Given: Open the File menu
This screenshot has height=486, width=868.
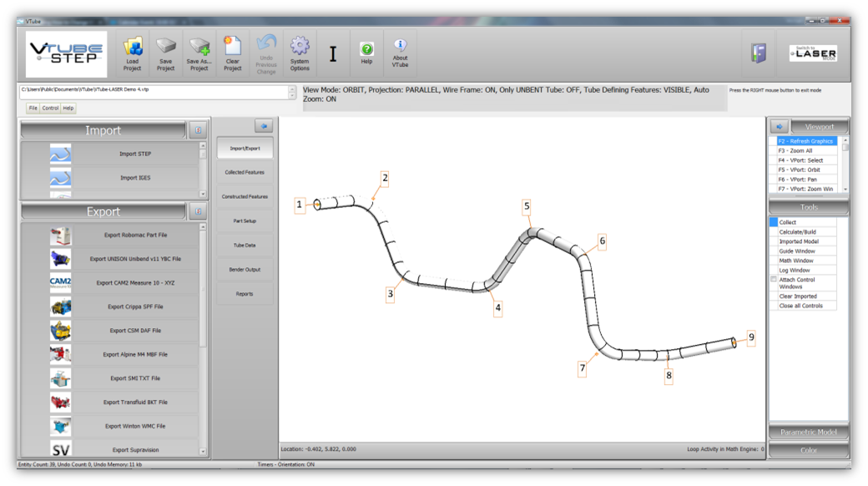Looking at the screenshot, I should pos(33,108).
